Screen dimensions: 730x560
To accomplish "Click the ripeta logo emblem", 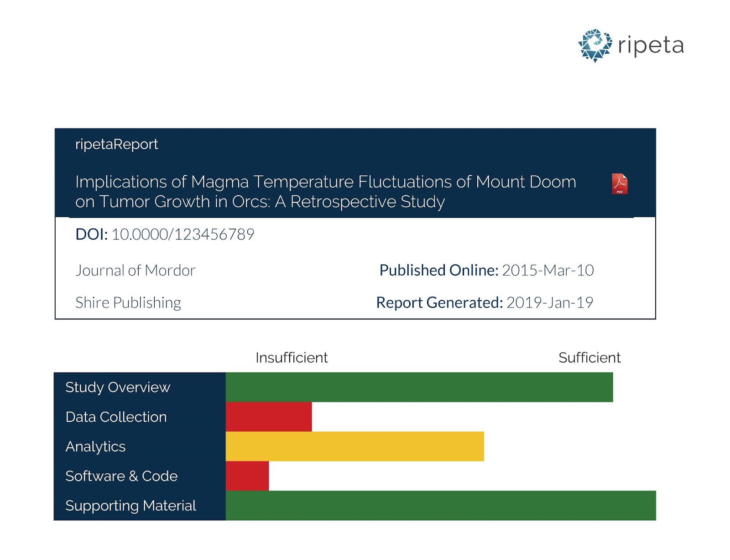I will click(x=595, y=46).
